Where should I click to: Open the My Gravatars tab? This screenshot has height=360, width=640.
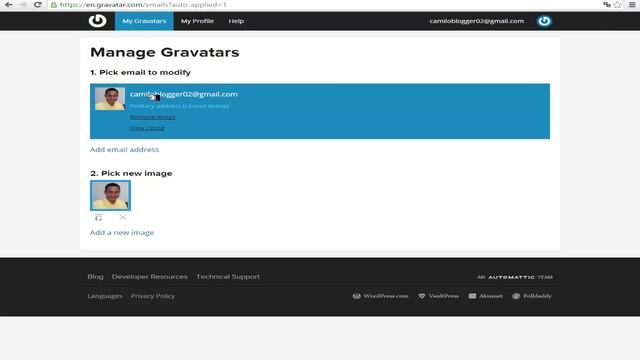click(144, 21)
